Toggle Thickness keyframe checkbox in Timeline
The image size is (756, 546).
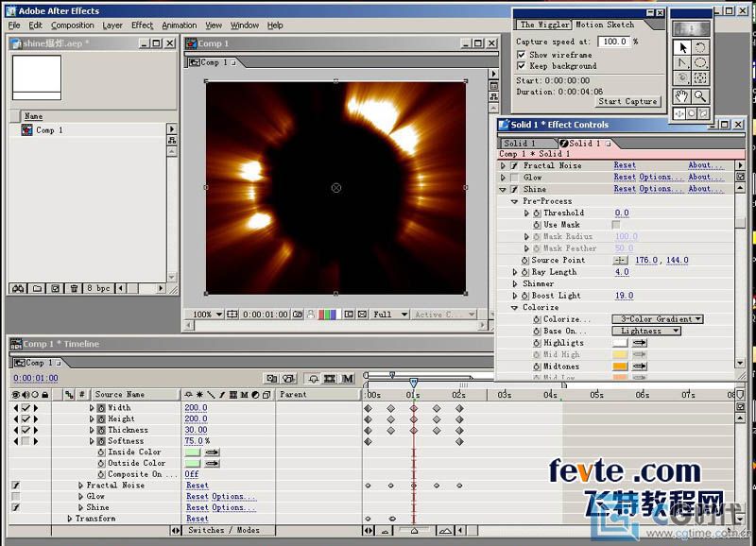pyautogui.click(x=26, y=430)
